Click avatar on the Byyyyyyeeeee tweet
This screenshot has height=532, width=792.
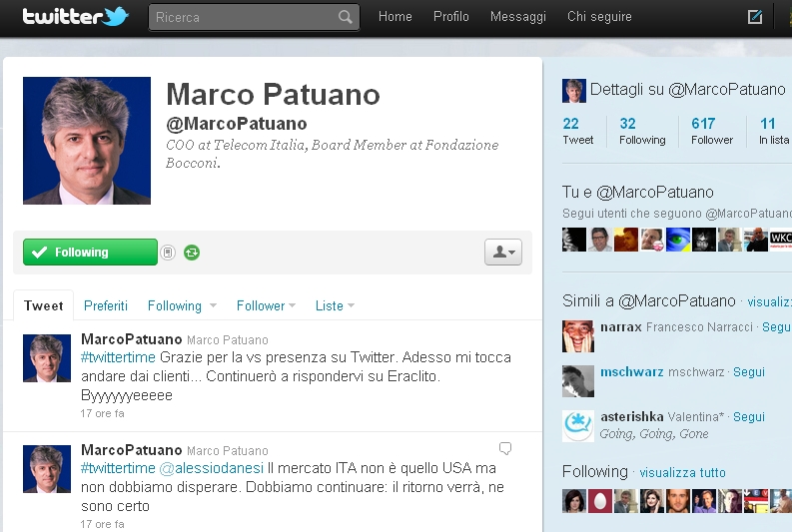(x=47, y=358)
